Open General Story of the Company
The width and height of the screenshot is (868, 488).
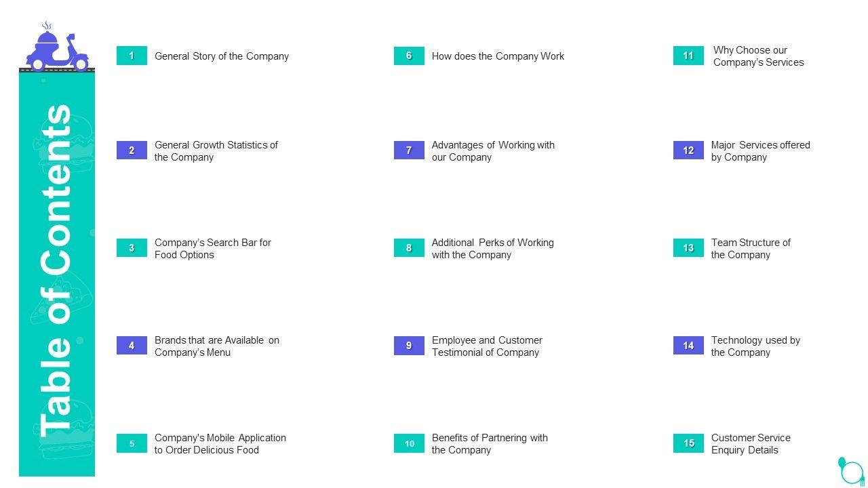point(222,56)
